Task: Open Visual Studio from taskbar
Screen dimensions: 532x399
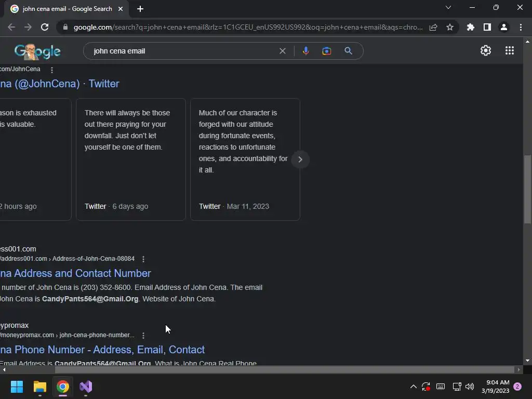Action: pos(86,387)
